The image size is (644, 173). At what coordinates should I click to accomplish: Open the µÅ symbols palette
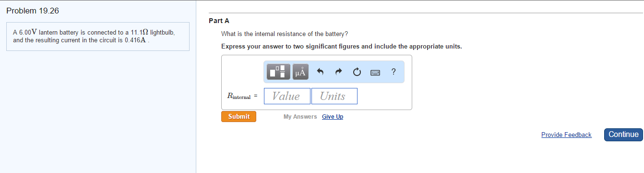(x=300, y=72)
